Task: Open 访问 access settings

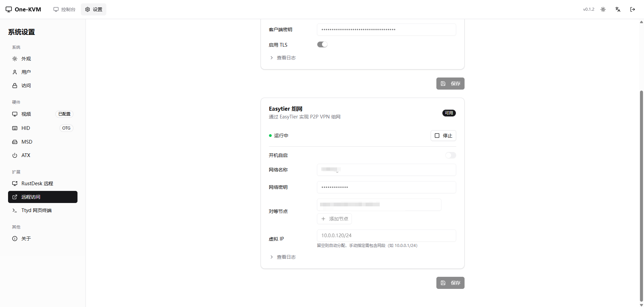Action: click(x=26, y=86)
